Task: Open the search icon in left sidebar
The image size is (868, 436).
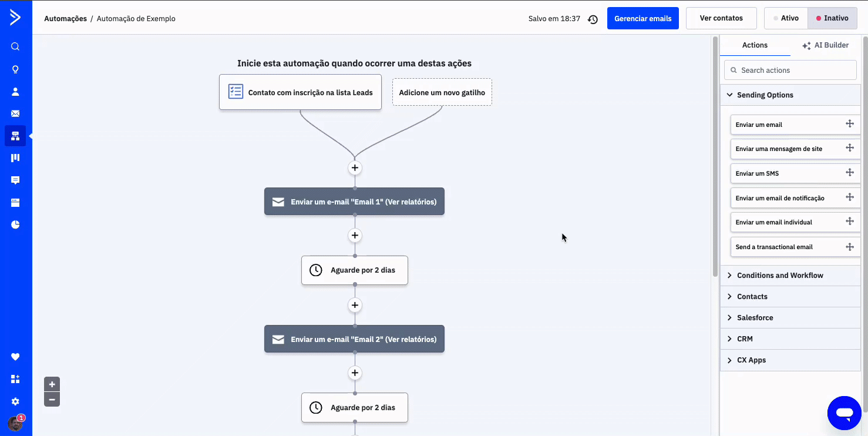Action: point(15,47)
